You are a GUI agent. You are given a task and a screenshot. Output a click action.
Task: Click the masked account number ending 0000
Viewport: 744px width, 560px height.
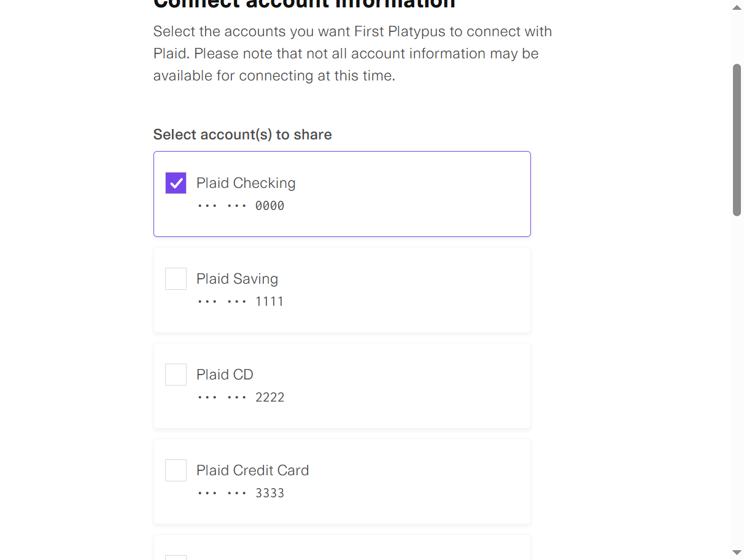(241, 206)
